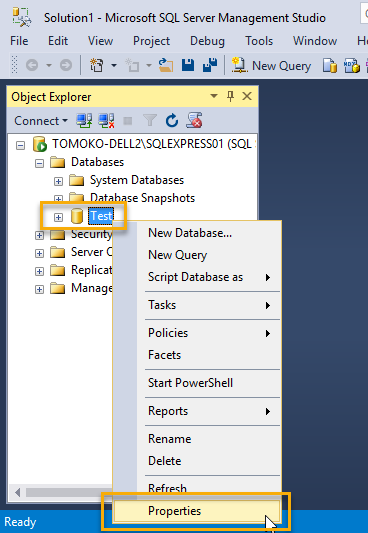Open the Reports submenu

[197, 411]
